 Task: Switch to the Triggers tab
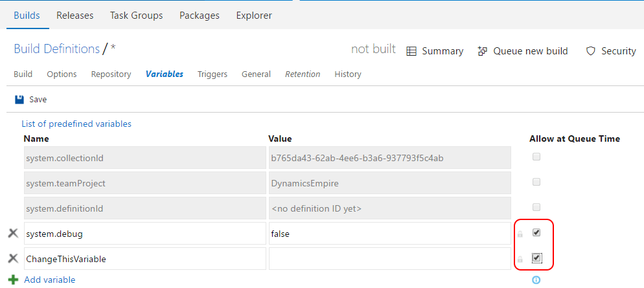[x=212, y=74]
